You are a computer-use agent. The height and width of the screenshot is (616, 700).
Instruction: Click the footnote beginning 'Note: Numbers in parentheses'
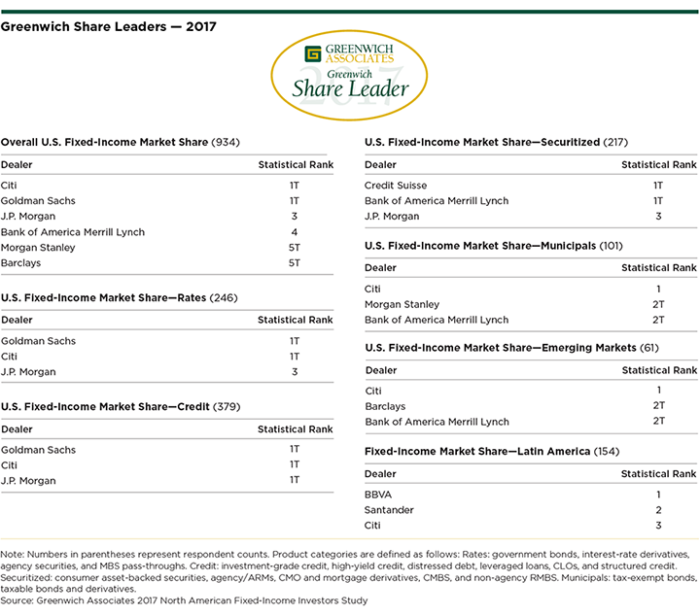tap(348, 572)
